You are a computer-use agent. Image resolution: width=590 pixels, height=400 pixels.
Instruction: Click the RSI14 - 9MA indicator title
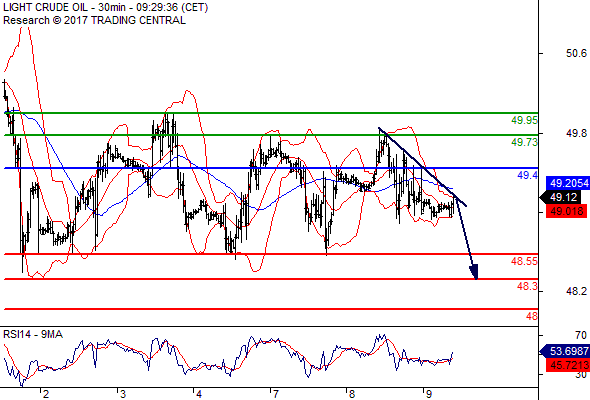33,334
